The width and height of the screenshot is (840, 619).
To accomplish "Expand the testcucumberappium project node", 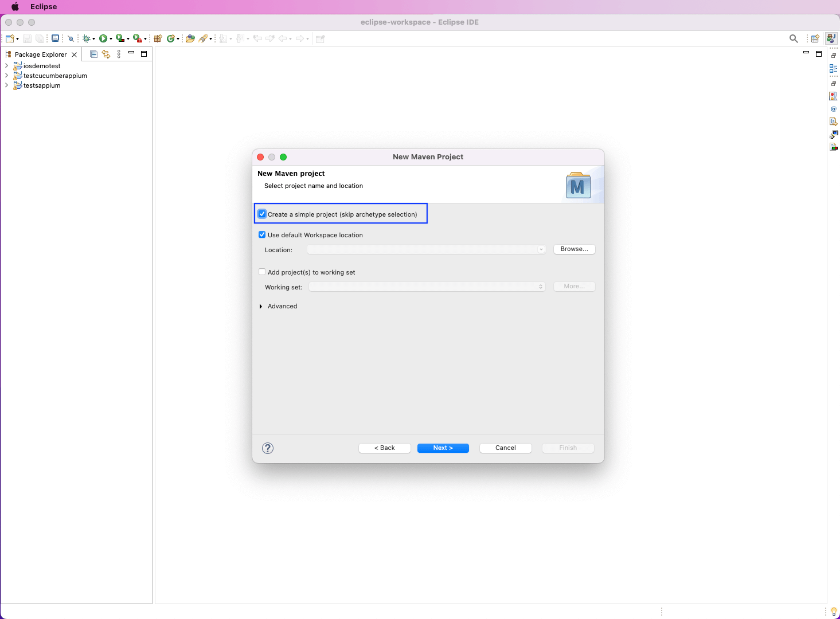I will pos(6,76).
